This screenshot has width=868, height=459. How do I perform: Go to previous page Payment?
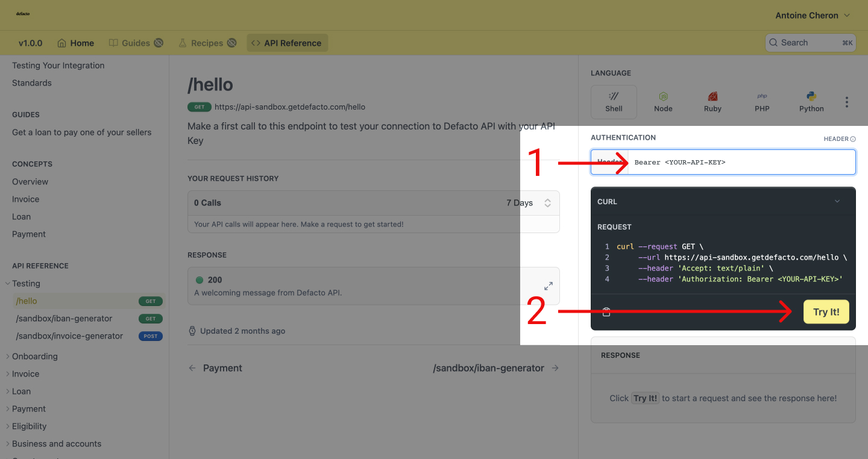[x=215, y=368]
